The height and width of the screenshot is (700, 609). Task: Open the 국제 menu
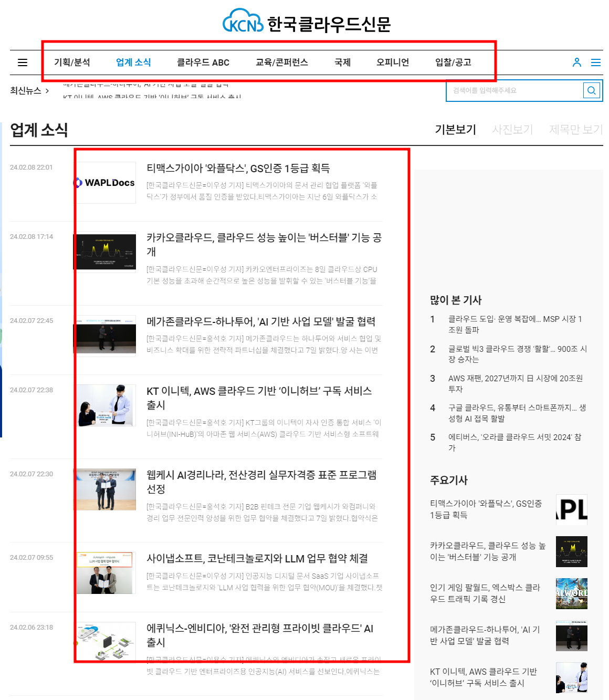click(x=342, y=62)
